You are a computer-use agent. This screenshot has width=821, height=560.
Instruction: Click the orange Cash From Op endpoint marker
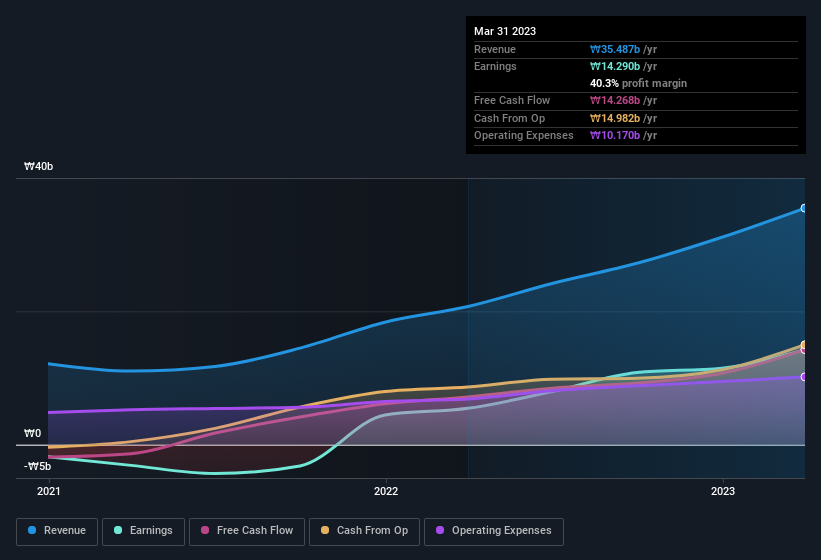point(804,345)
